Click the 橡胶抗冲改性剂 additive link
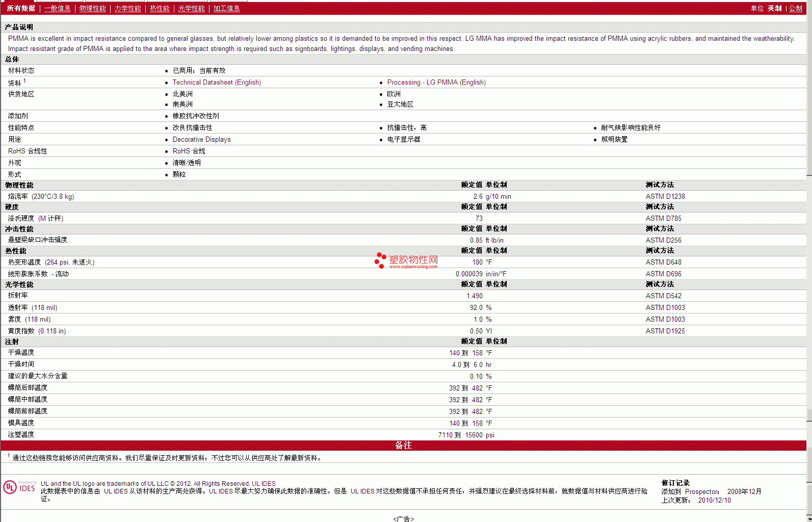This screenshot has height=522, width=812. 196,116
